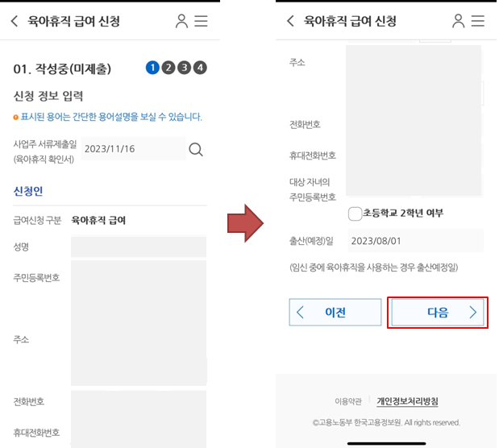Click the ©고용노동부 한국고용정보원 copyright text
Screen dimensions: 499x448
click(x=386, y=422)
